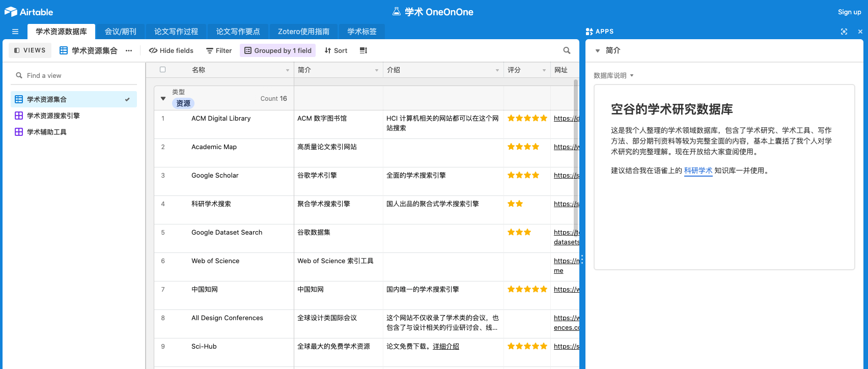Open 评分 column dropdown arrow
Viewport: 868px width, 369px height.
[x=544, y=70]
